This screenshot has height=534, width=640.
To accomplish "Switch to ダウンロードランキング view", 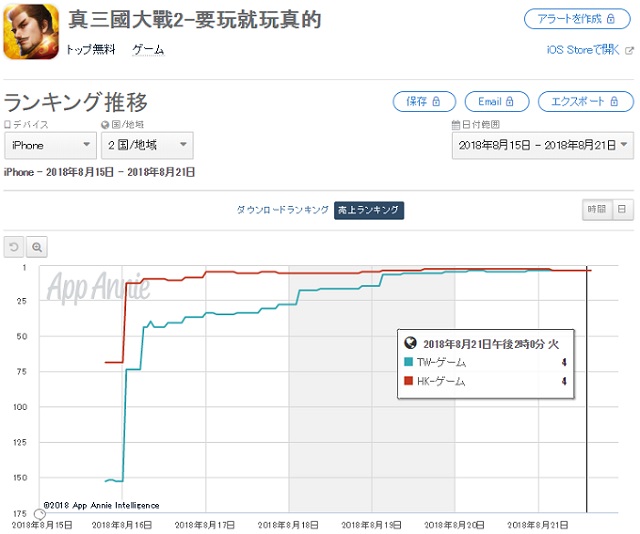I will point(282,210).
